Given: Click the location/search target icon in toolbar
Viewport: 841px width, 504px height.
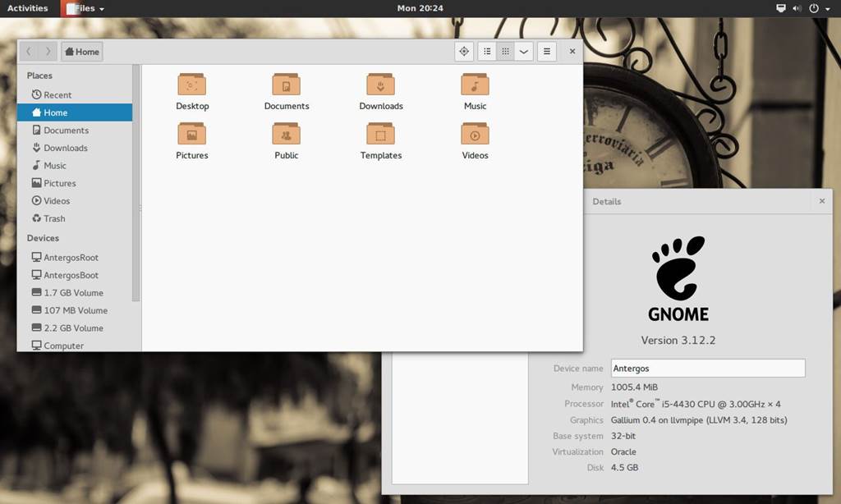Looking at the screenshot, I should 464,52.
